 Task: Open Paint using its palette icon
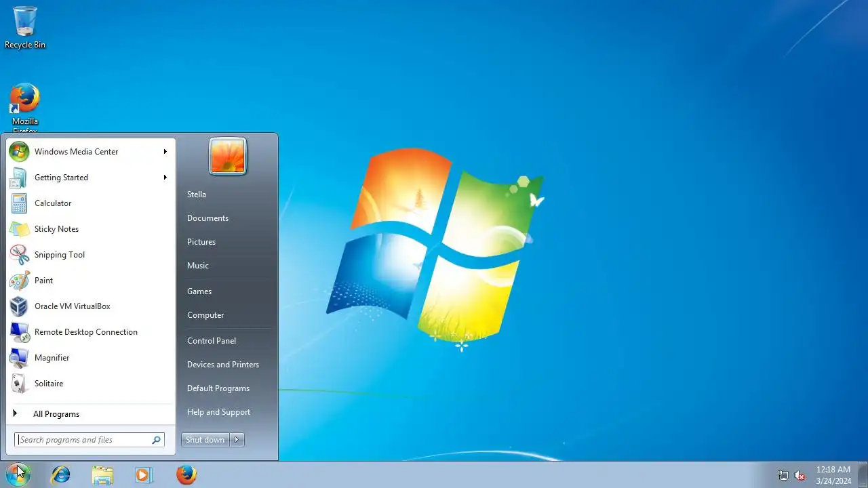click(19, 280)
